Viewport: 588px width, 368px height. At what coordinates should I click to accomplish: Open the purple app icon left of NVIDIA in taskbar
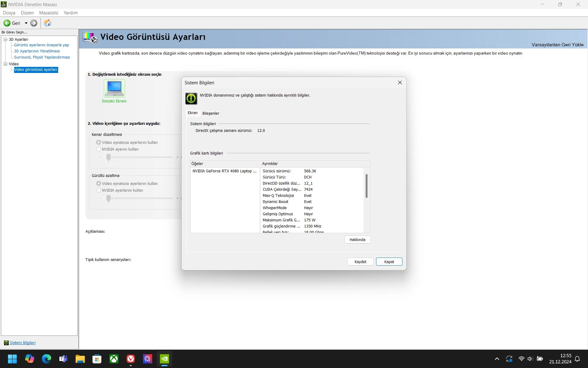click(x=148, y=359)
